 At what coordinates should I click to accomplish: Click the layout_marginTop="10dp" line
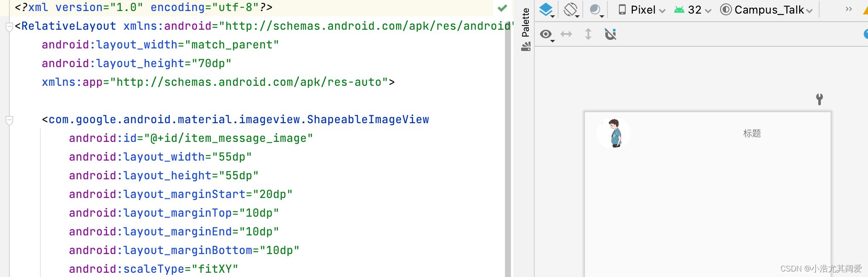click(x=174, y=213)
